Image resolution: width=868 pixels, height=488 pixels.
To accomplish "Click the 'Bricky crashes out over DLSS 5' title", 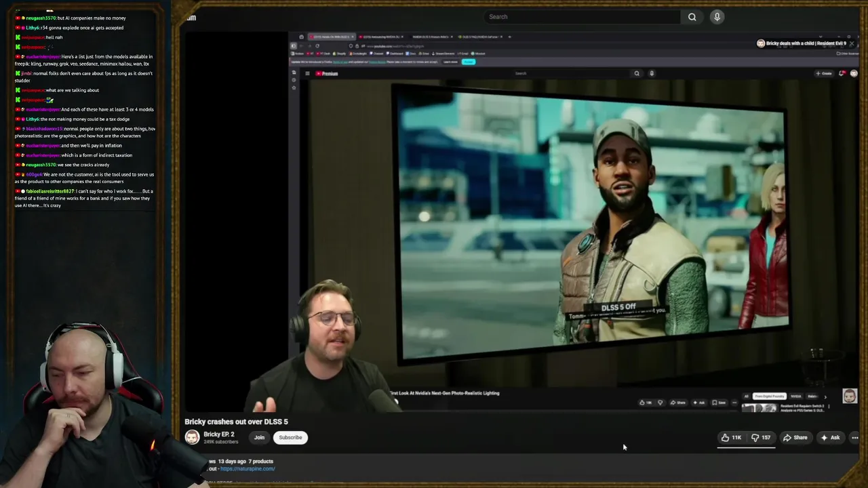I will tap(236, 422).
